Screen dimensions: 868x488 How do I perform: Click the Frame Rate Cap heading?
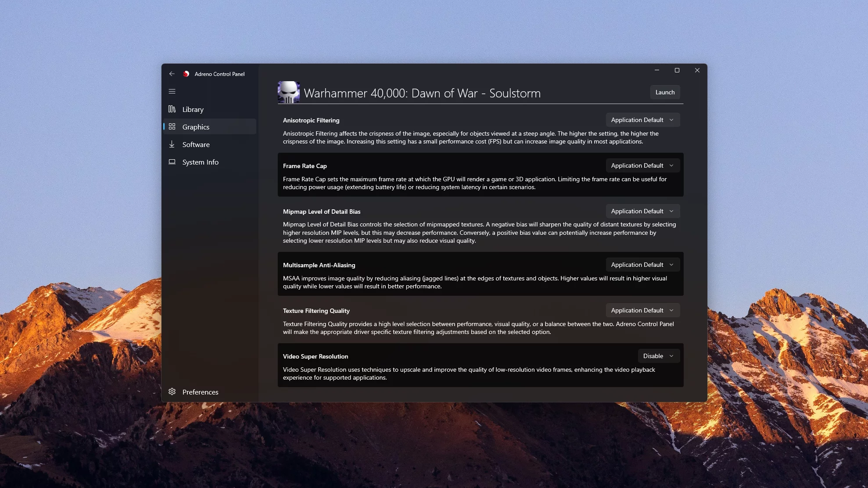coord(305,166)
